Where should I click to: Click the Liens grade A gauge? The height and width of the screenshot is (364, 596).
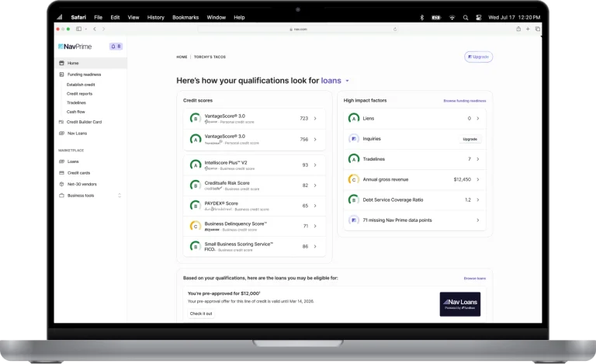pyautogui.click(x=354, y=118)
